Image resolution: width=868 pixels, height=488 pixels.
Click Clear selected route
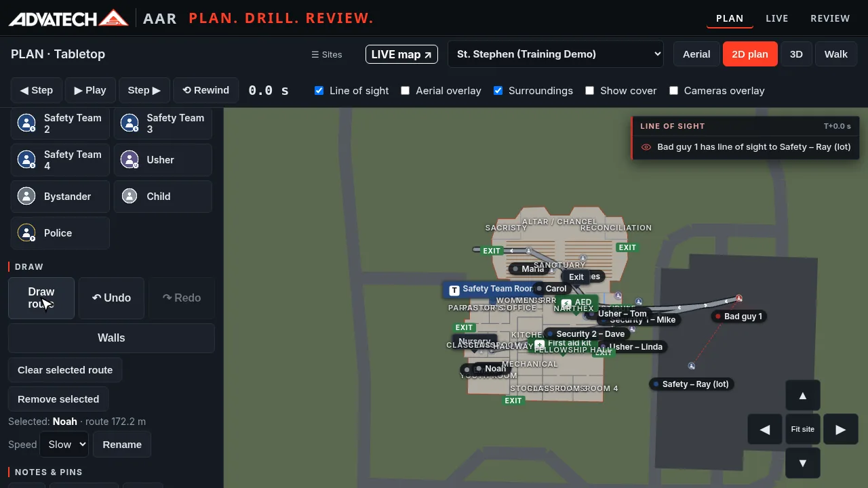pyautogui.click(x=65, y=370)
